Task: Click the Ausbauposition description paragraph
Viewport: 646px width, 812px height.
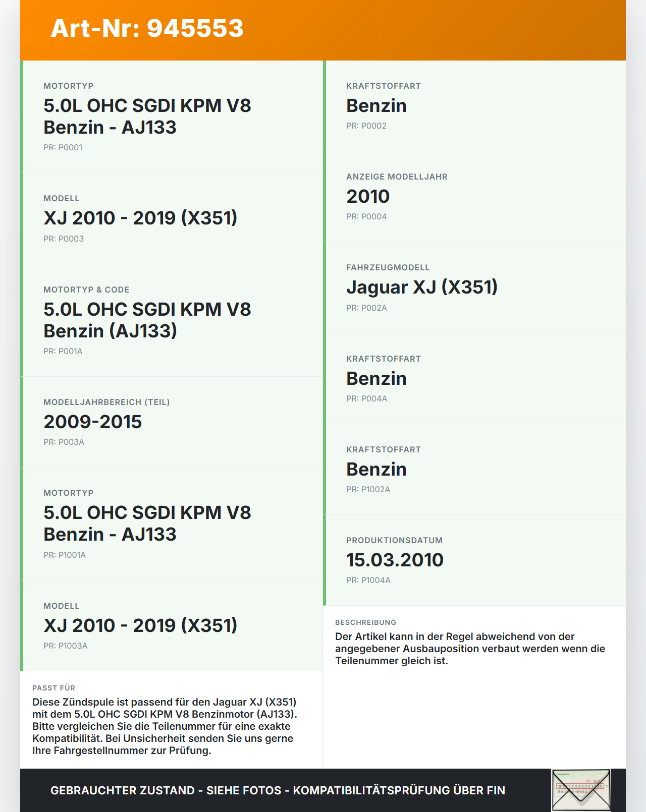Action: (470, 649)
